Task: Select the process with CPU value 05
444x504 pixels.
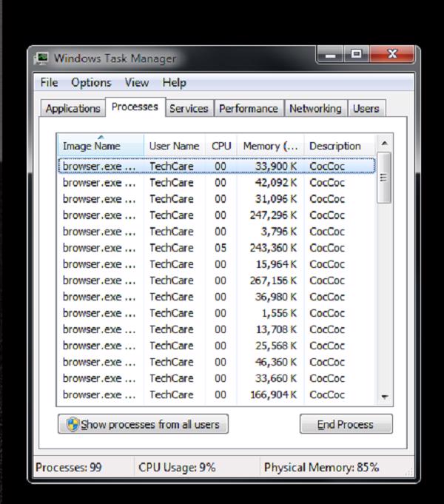Action: (x=216, y=248)
